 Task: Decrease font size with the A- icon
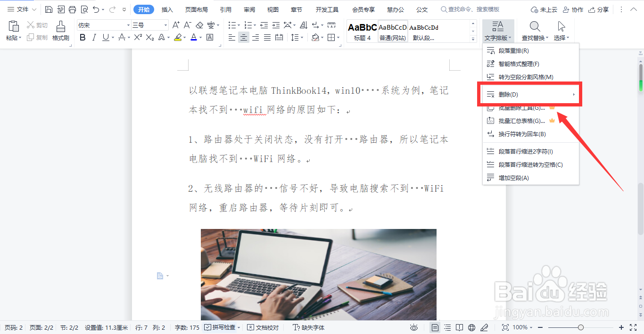click(x=187, y=25)
